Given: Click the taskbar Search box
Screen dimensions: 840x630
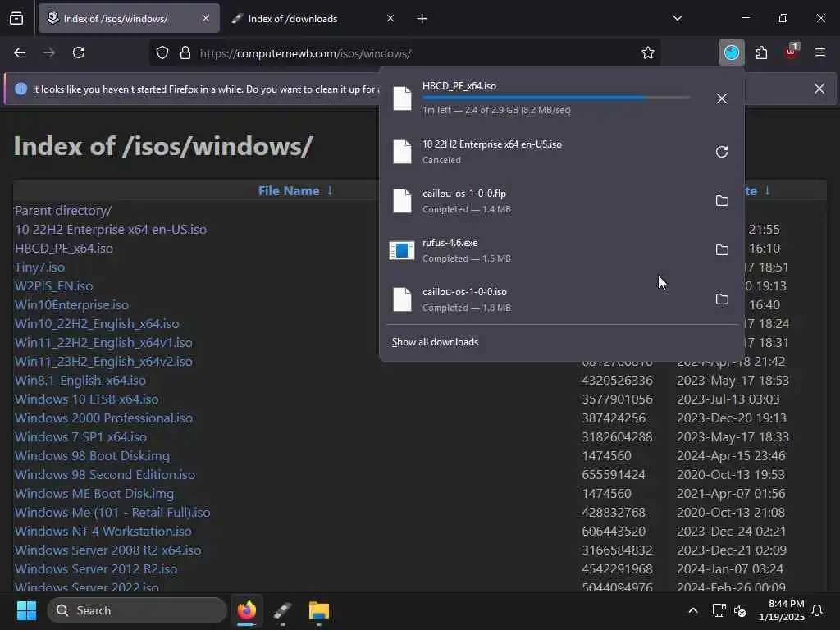Looking at the screenshot, I should 137,610.
